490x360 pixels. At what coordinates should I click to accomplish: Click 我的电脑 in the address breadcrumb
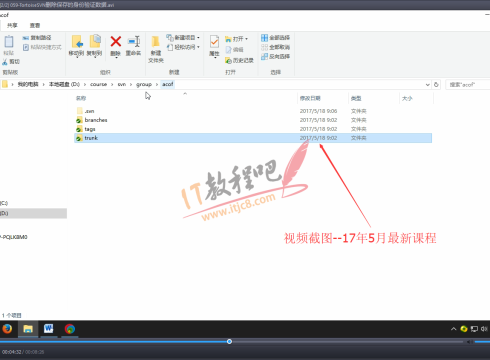tap(28, 84)
